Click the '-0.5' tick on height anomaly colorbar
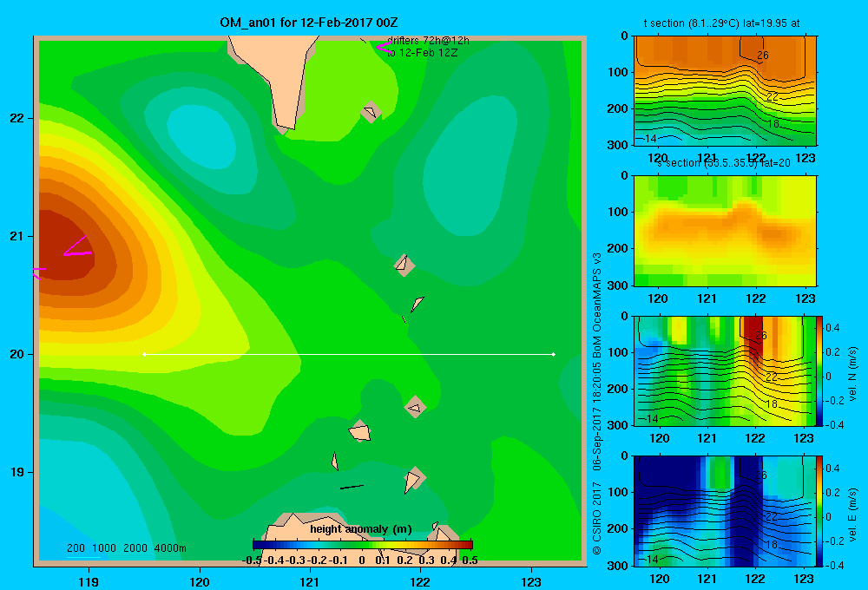This screenshot has width=868, height=590. [x=252, y=560]
